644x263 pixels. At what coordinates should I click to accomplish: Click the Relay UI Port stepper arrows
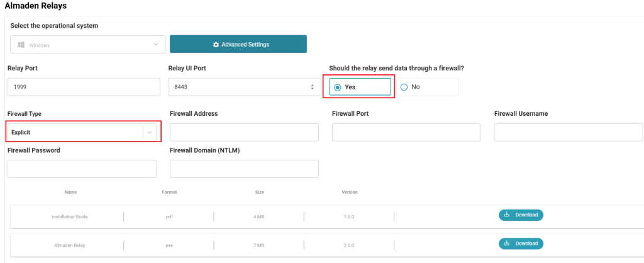coord(312,87)
